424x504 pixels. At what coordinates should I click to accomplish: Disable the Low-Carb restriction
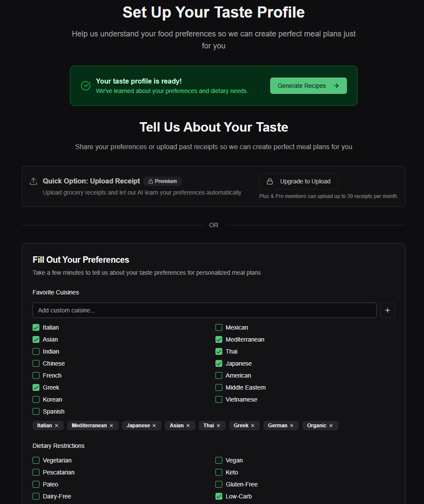click(x=218, y=496)
